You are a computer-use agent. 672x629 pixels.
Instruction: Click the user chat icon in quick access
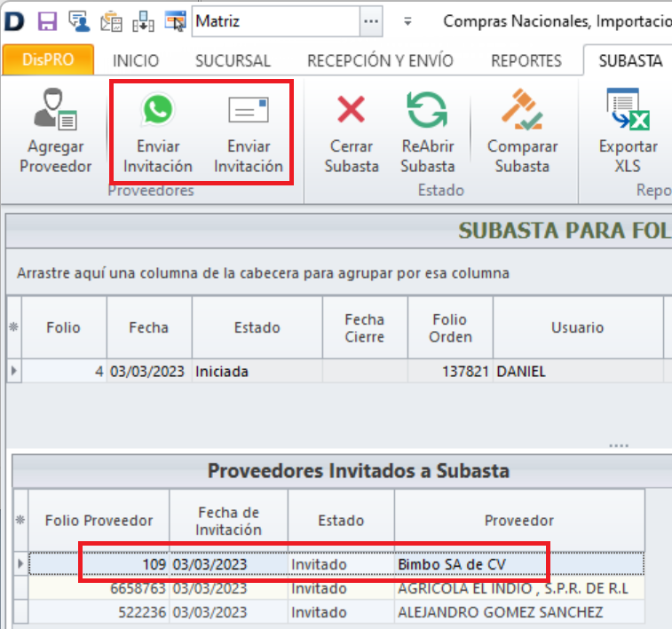pyautogui.click(x=79, y=21)
